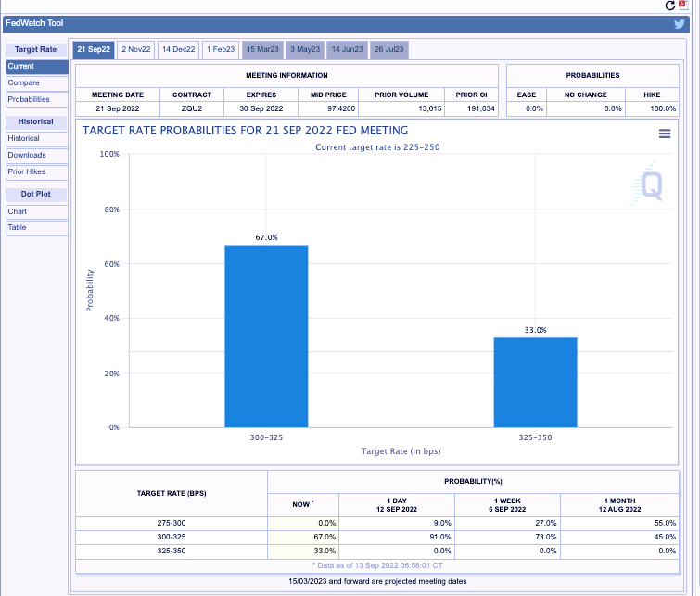Open the Dot Plot Chart link

click(x=36, y=211)
